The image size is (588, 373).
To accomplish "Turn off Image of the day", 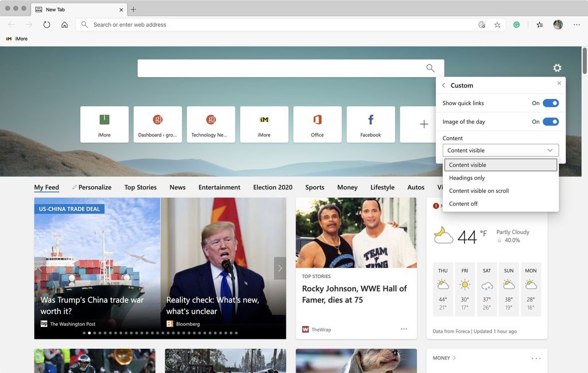I will pyautogui.click(x=550, y=121).
